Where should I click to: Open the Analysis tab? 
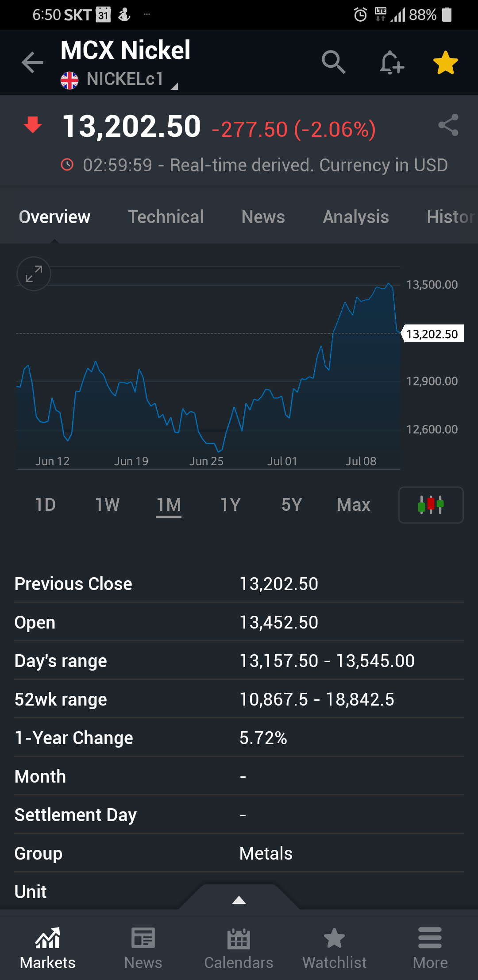(356, 217)
